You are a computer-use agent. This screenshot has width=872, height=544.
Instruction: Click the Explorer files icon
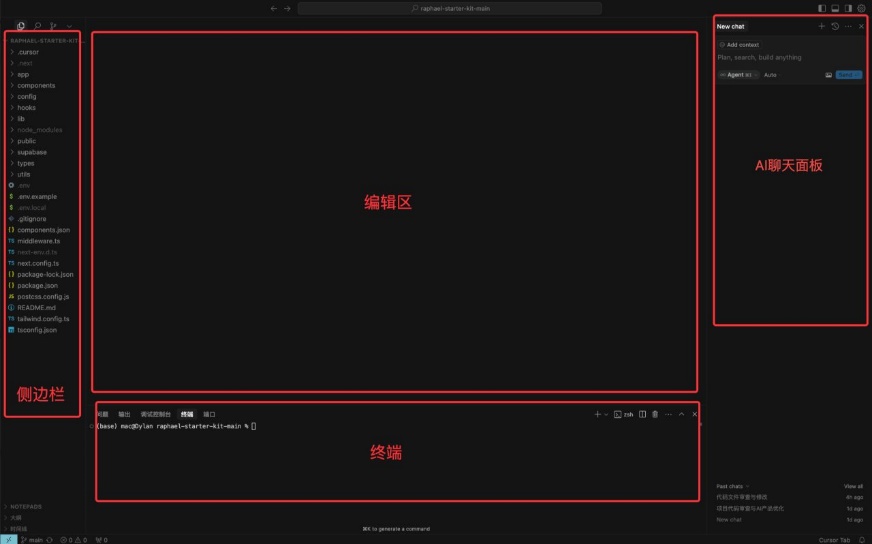21,26
